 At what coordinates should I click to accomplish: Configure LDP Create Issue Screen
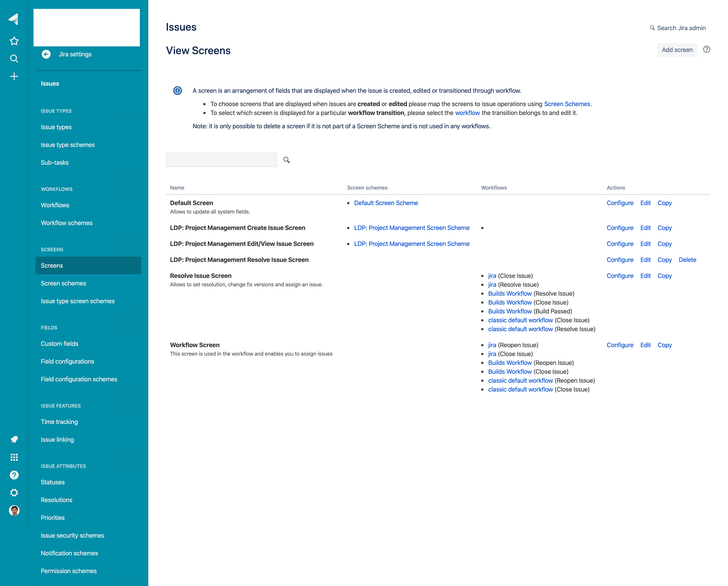point(620,228)
